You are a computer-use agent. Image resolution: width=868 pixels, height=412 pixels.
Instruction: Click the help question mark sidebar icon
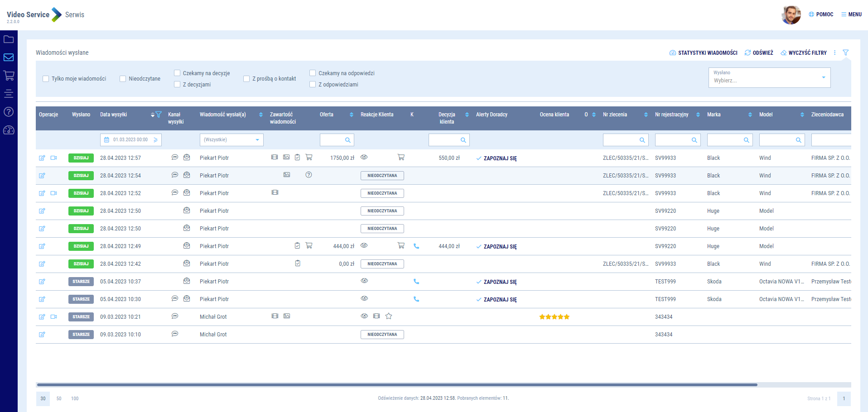click(9, 112)
